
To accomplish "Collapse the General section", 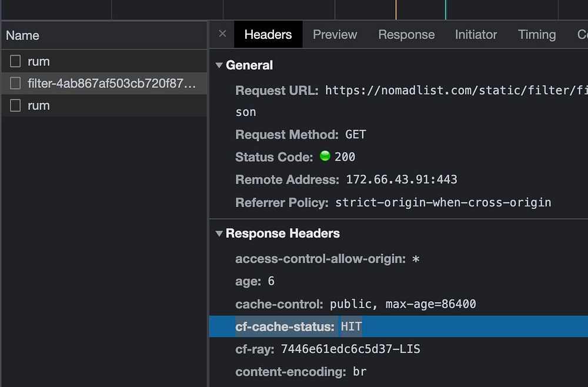I will coord(219,65).
